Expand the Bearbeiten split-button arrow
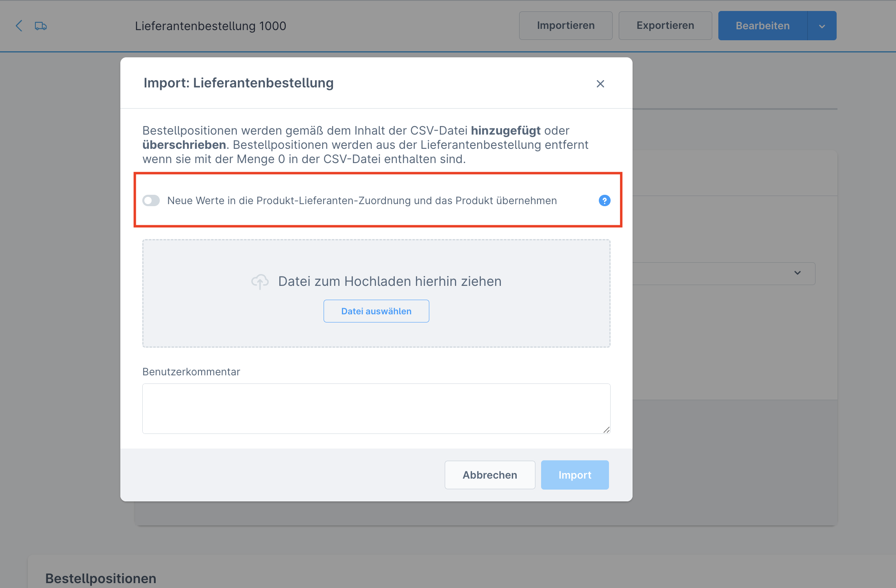 (x=822, y=26)
